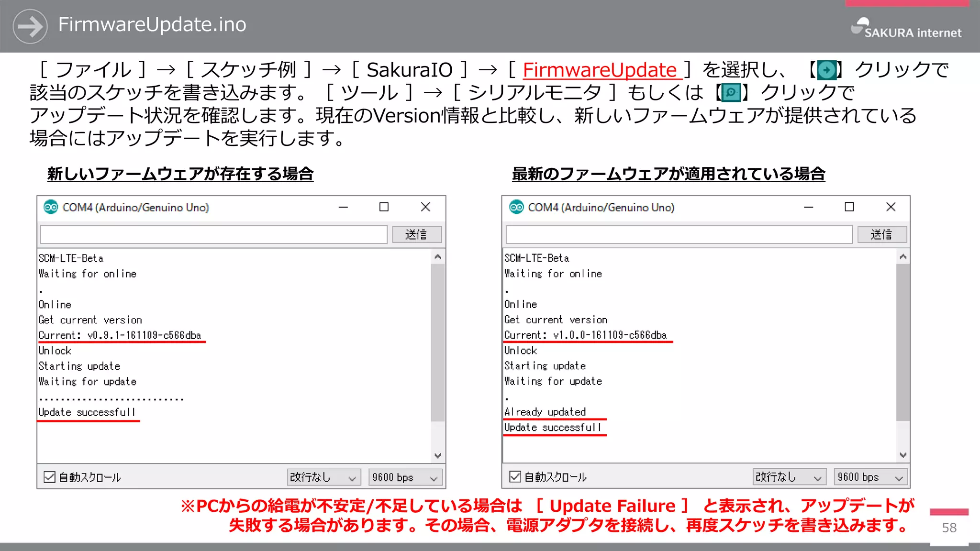Viewport: 980px width, 551px height.
Task: Click the SAKURA internet logo
Action: pos(906,28)
